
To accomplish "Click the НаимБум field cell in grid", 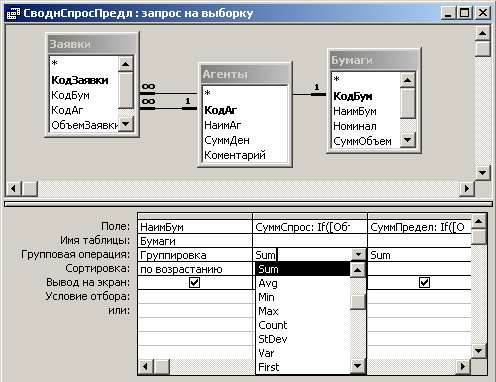I will pos(195,227).
